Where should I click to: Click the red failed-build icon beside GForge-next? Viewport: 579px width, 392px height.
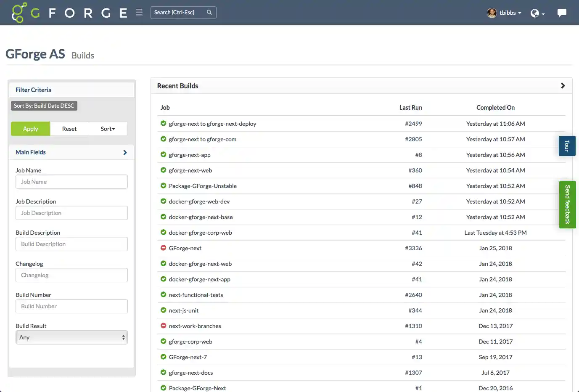(163, 248)
